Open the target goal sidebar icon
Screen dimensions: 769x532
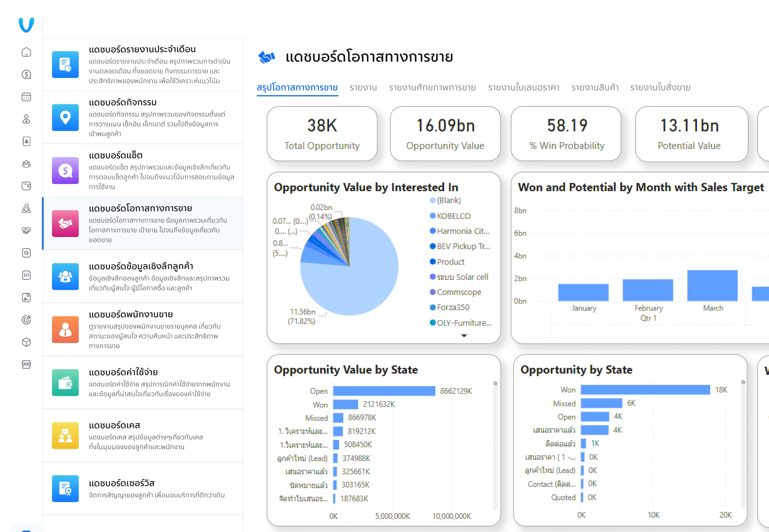coord(26,320)
